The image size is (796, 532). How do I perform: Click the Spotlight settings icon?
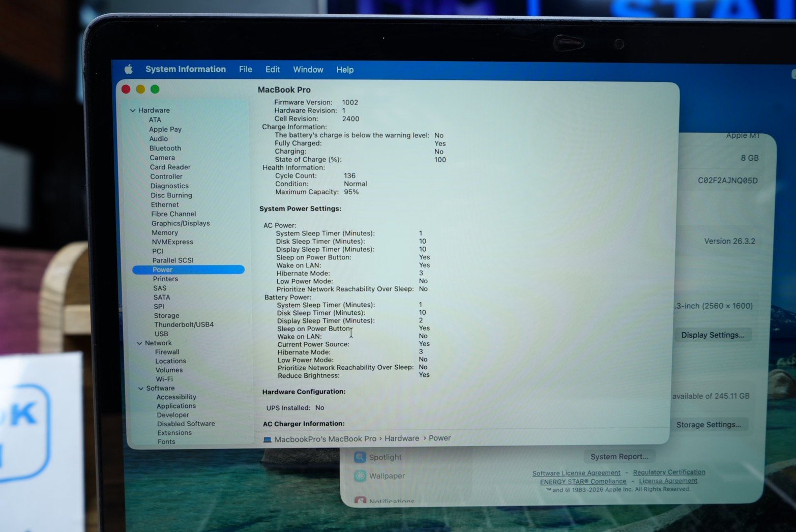tap(360, 457)
